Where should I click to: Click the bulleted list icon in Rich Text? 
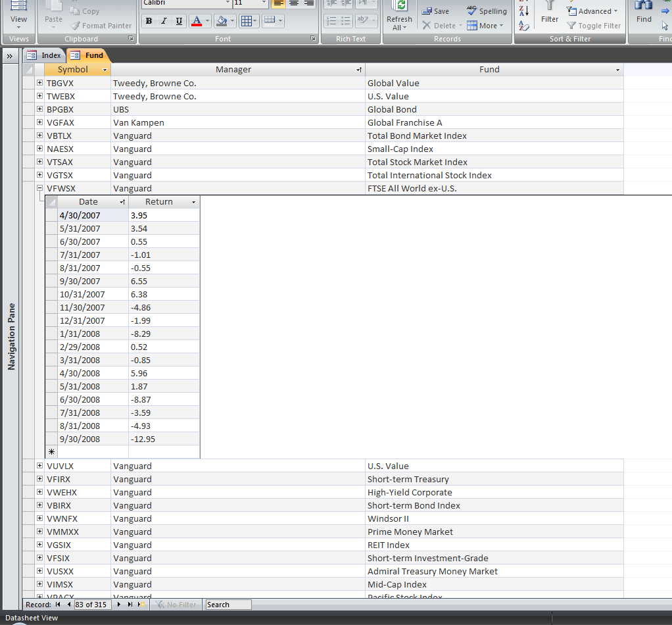click(345, 20)
